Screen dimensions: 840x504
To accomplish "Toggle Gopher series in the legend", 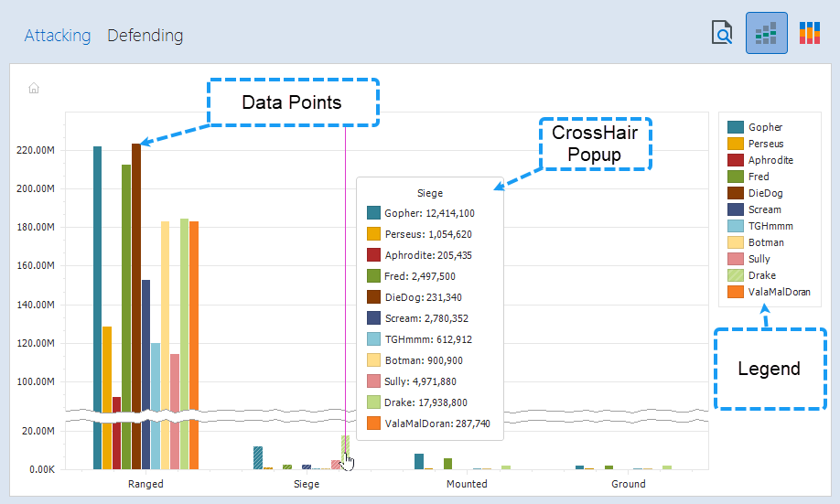I will click(x=765, y=127).
